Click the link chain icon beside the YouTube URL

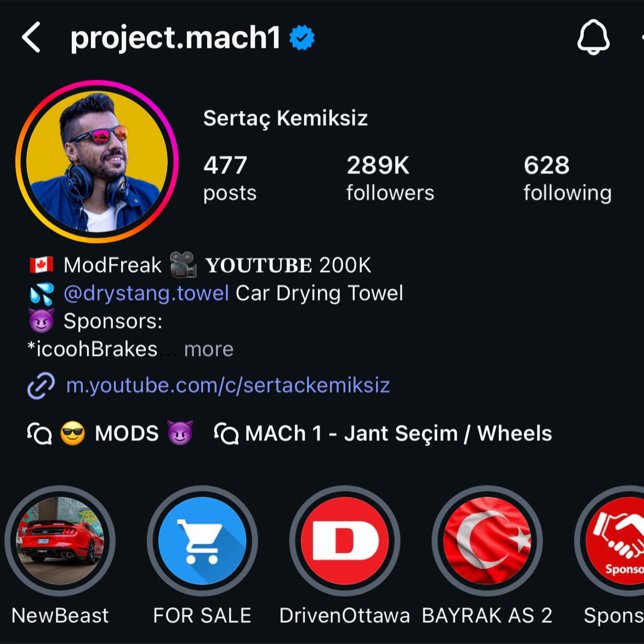[x=41, y=385]
